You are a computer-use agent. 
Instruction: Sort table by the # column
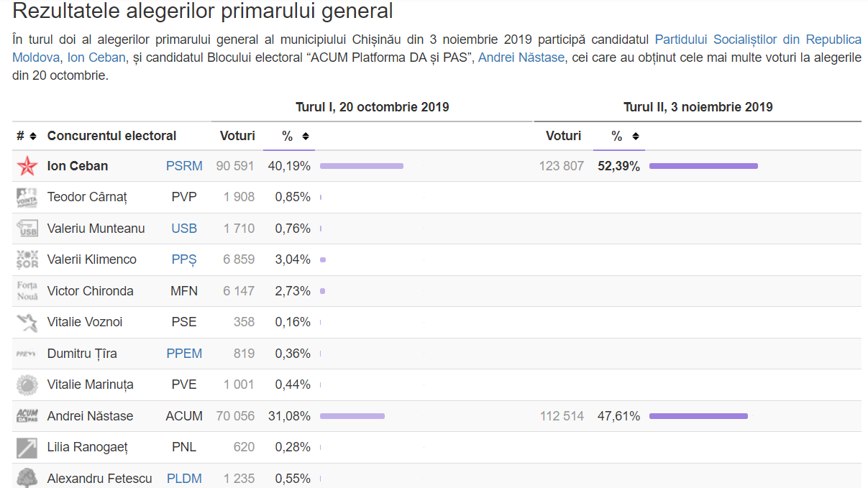point(27,136)
